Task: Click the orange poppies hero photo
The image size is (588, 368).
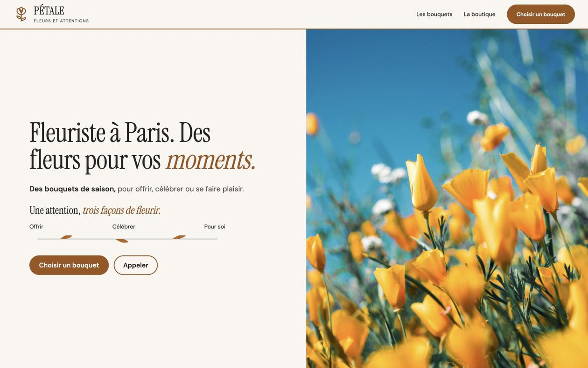Action: [x=447, y=198]
